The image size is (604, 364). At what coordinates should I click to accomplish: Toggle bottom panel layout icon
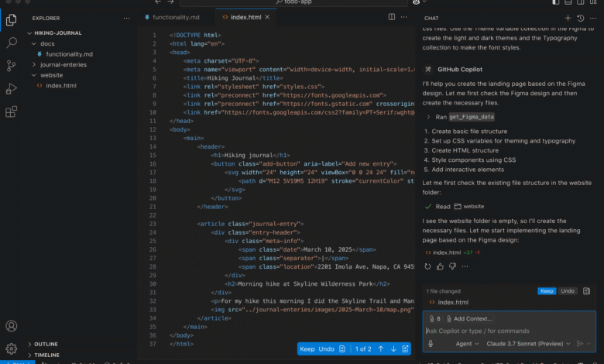tap(568, 2)
